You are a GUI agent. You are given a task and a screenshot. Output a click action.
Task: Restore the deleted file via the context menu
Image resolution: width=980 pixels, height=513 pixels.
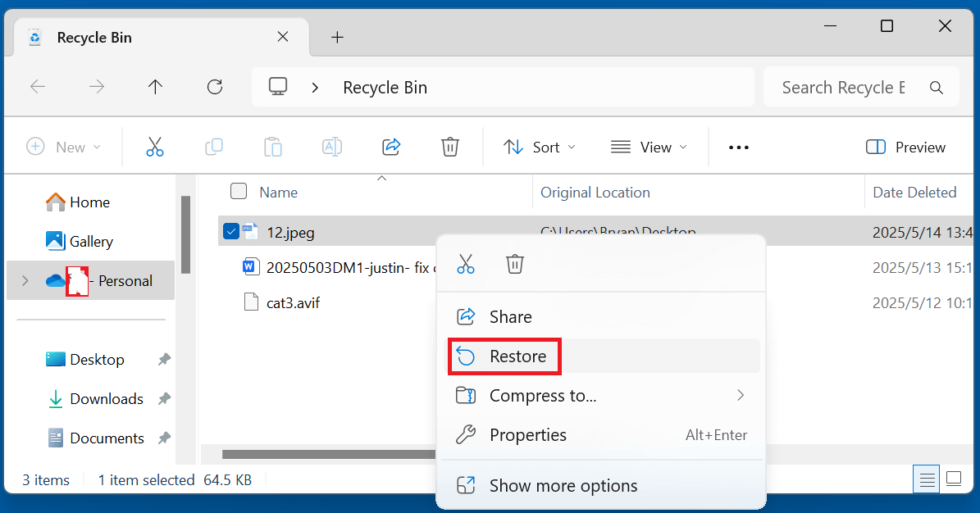[x=517, y=356]
